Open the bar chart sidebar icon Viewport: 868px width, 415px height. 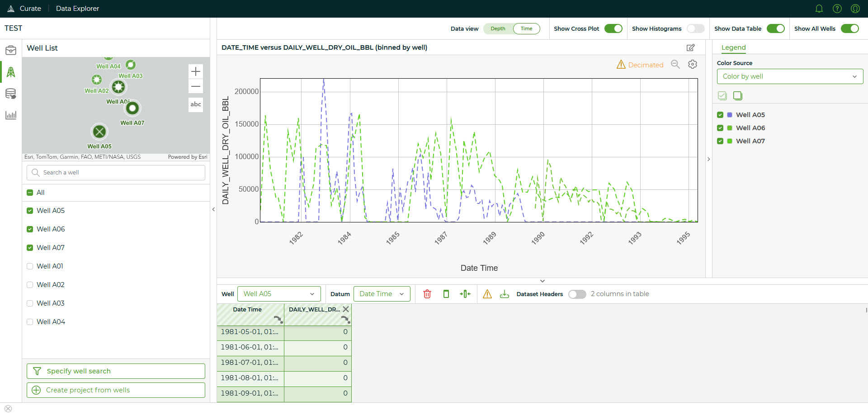(x=11, y=115)
